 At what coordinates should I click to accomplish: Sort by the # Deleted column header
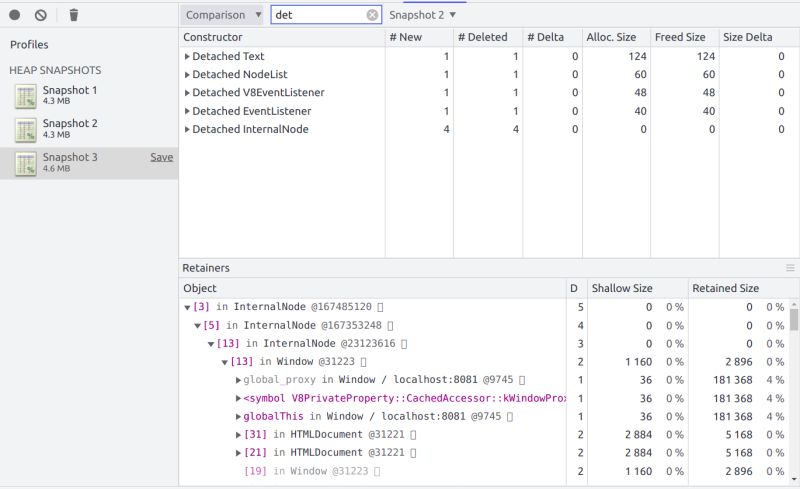pos(488,37)
